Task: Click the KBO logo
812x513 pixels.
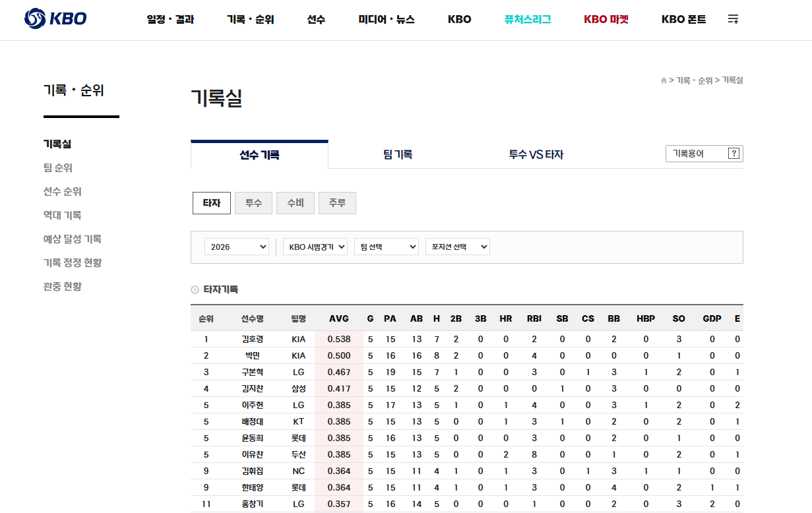Action: (55, 19)
